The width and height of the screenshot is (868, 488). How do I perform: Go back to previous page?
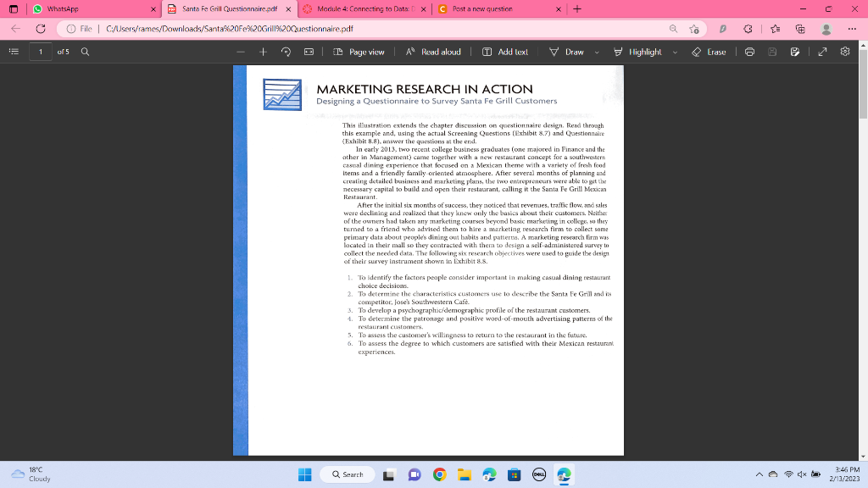[x=15, y=29]
